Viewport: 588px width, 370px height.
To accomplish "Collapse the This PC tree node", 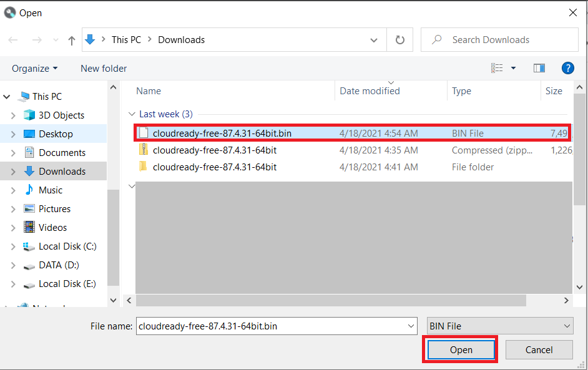I will click(x=6, y=96).
